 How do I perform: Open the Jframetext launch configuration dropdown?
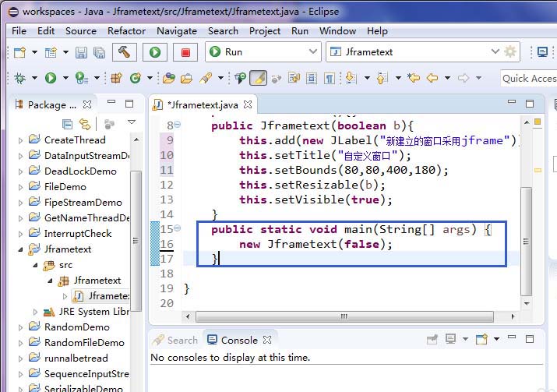[494, 52]
